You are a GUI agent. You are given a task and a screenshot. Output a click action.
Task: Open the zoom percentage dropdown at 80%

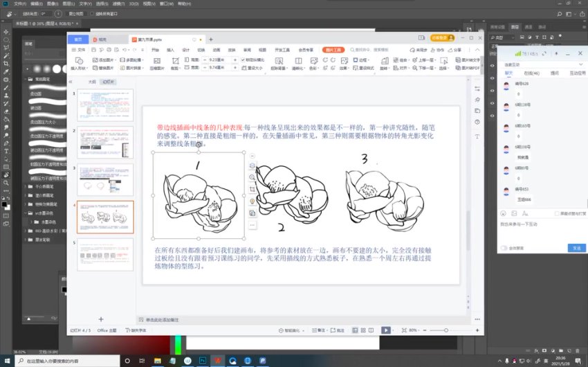tap(414, 330)
